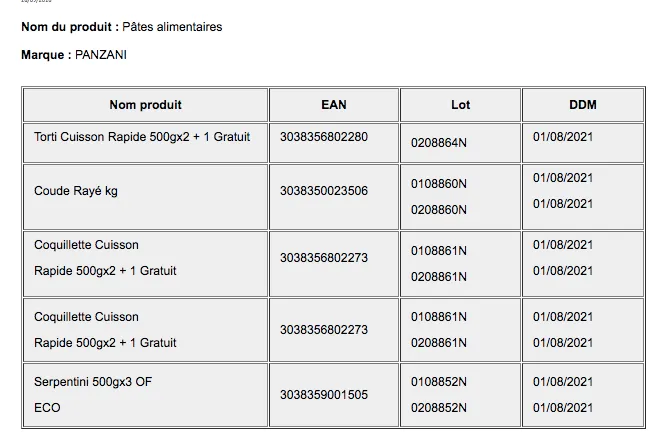
Task: Click EAN code 3038356802280
Action: 324,137
